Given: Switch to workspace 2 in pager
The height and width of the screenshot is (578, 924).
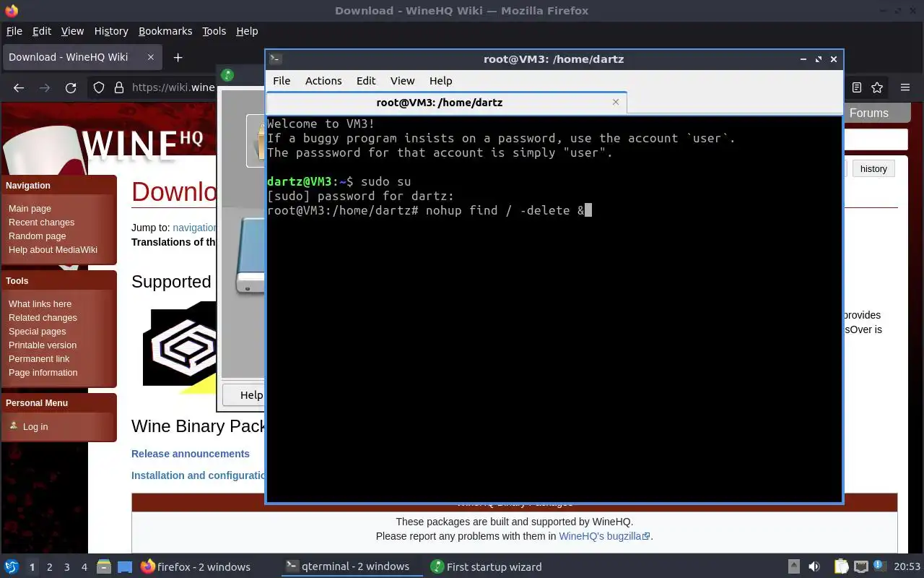Looking at the screenshot, I should [50, 567].
